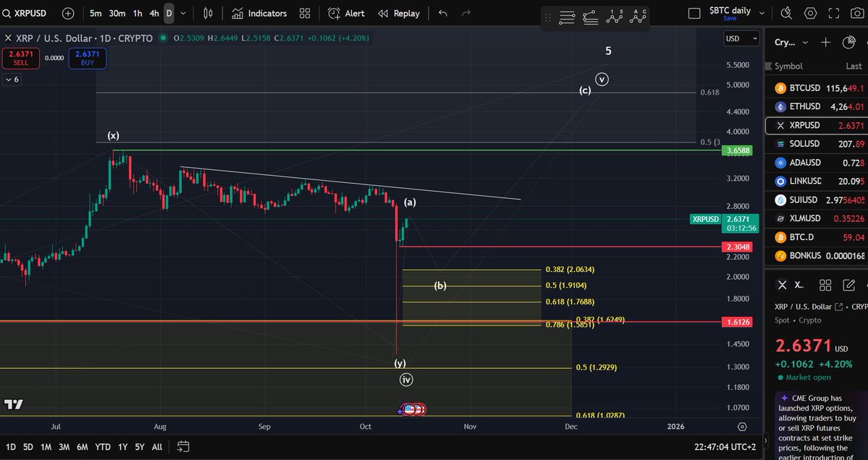Save the $BTC daily layout

pos(730,18)
